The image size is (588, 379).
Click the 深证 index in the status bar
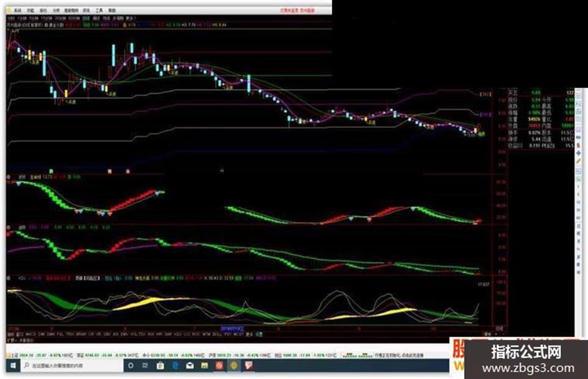point(106,355)
